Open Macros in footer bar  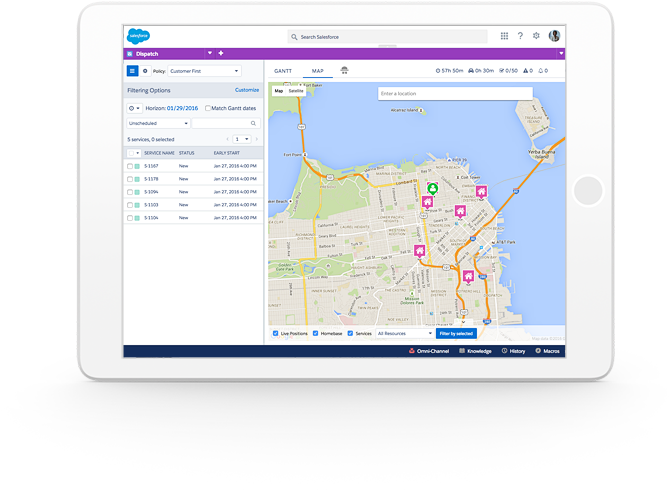[x=547, y=351]
